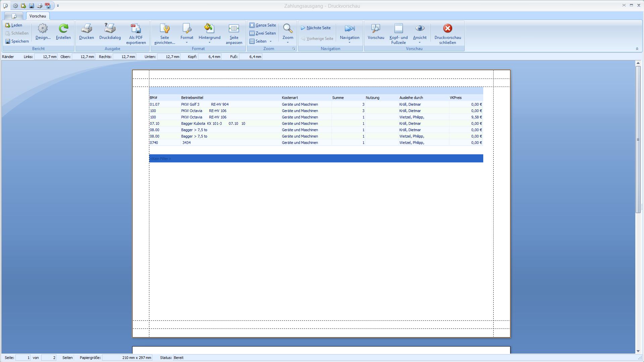
Task: Click the scrollbar up arrow
Action: (x=638, y=63)
